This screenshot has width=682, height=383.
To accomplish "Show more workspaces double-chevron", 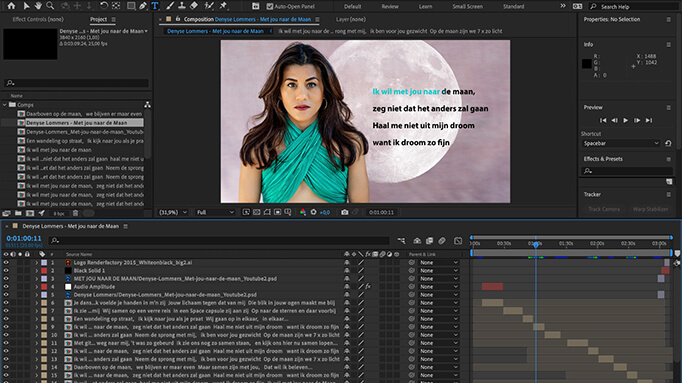I will (563, 6).
